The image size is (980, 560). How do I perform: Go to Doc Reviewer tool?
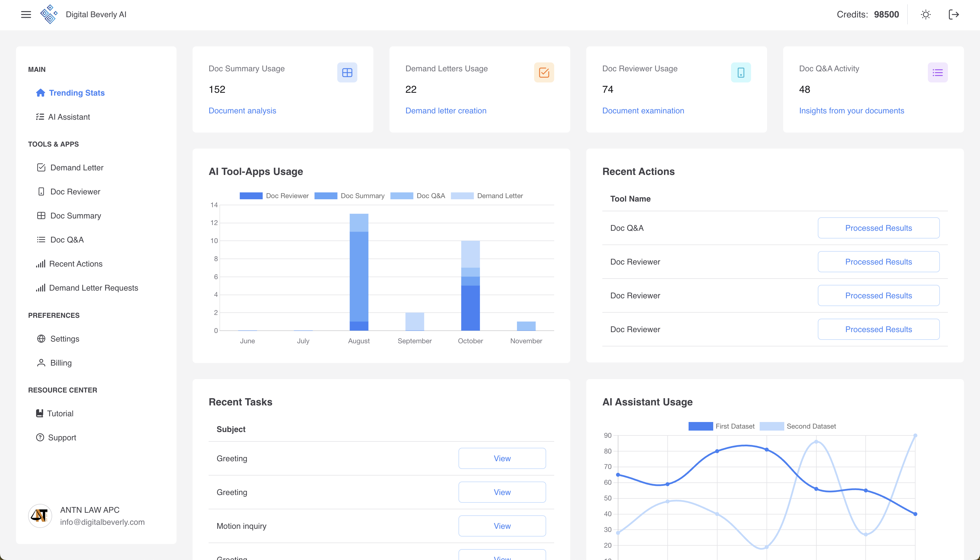(x=75, y=192)
